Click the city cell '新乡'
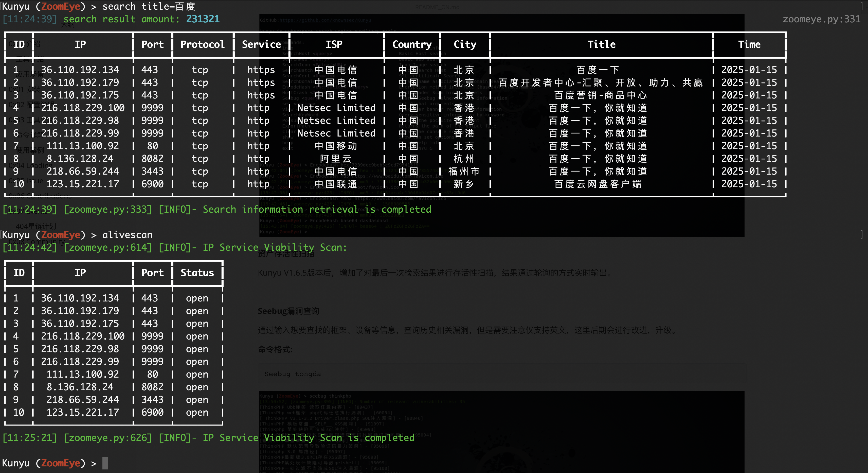Viewport: 868px width, 473px height. [x=464, y=184]
